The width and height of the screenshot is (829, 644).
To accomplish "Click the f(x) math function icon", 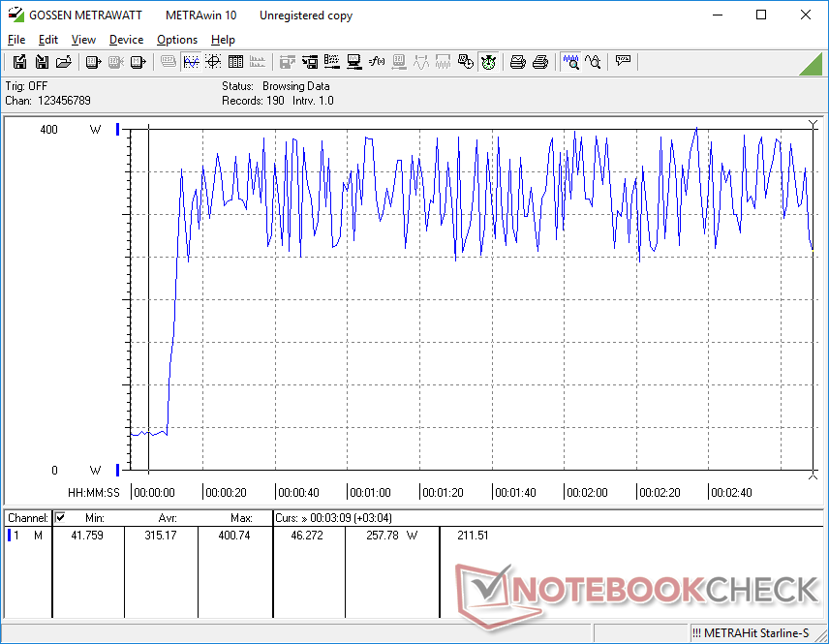I will pos(377,62).
